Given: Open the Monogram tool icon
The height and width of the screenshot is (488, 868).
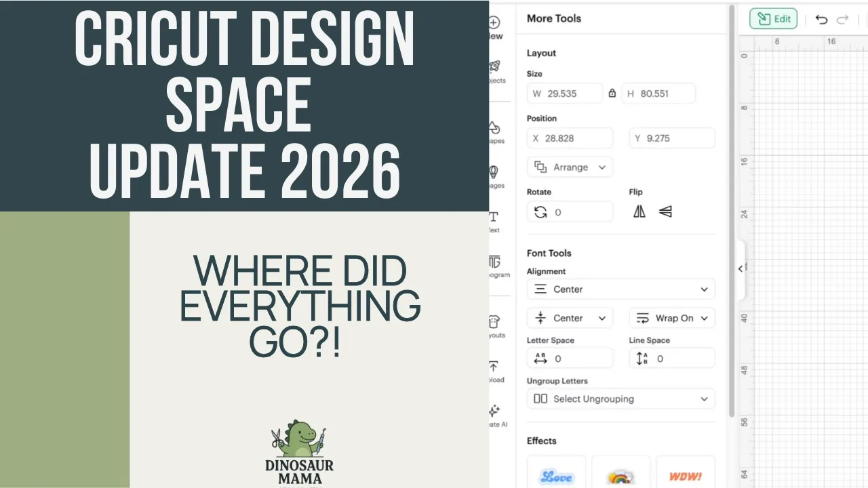Looking at the screenshot, I should [494, 262].
